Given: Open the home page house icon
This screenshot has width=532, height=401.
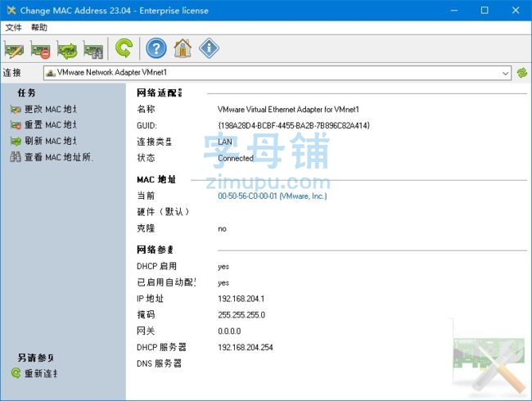Looking at the screenshot, I should click(183, 48).
